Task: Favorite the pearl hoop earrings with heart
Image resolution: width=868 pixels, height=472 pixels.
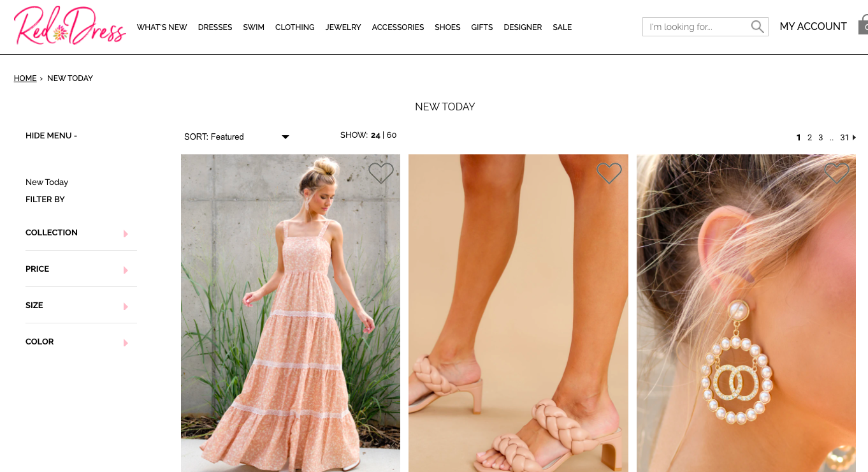Action: (836, 173)
